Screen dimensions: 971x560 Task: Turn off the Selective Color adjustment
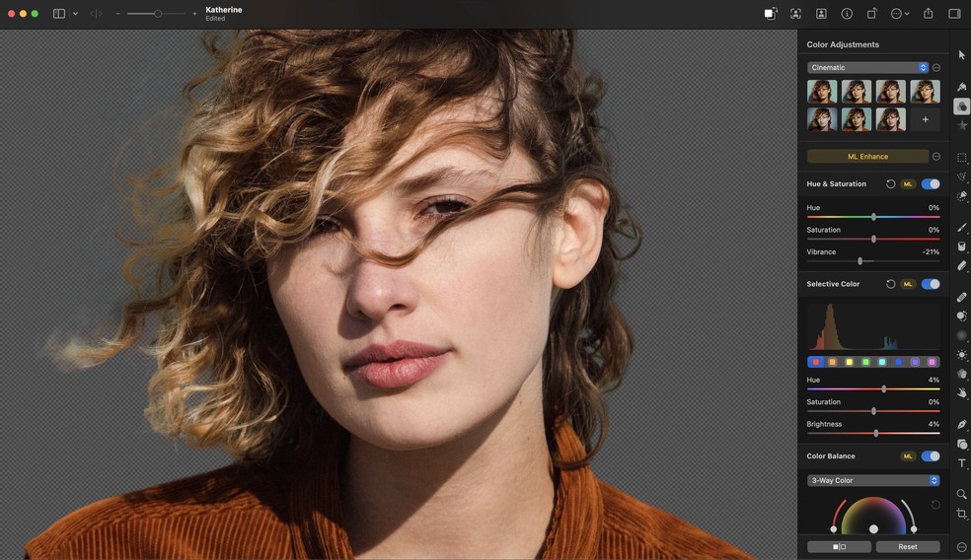click(x=930, y=284)
